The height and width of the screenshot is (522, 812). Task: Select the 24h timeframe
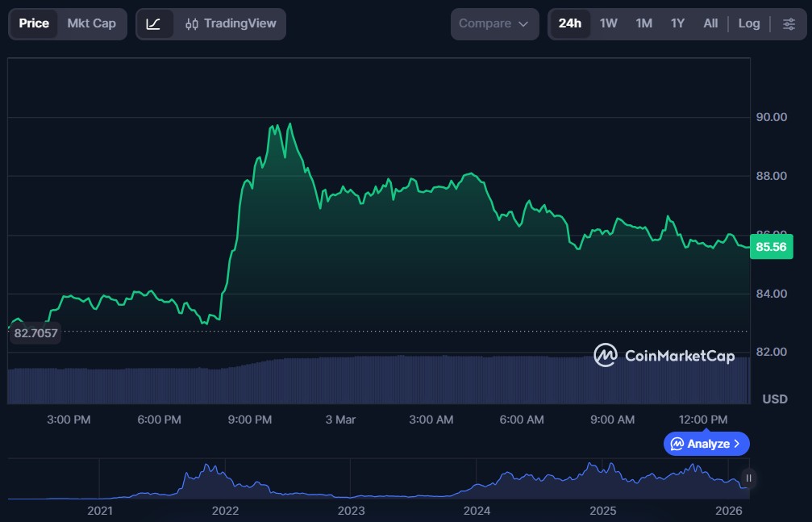click(569, 23)
